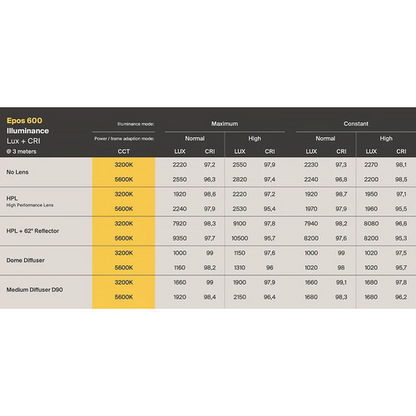This screenshot has height=416, width=416.
Task: Click the '98,5' CRI value
Action: (401, 179)
